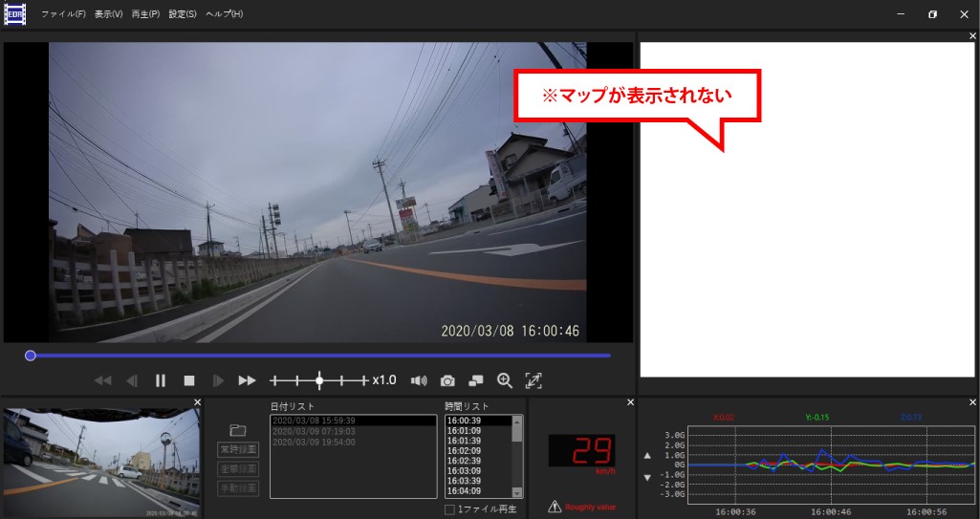Open the 設定(S) menu

coord(183,14)
